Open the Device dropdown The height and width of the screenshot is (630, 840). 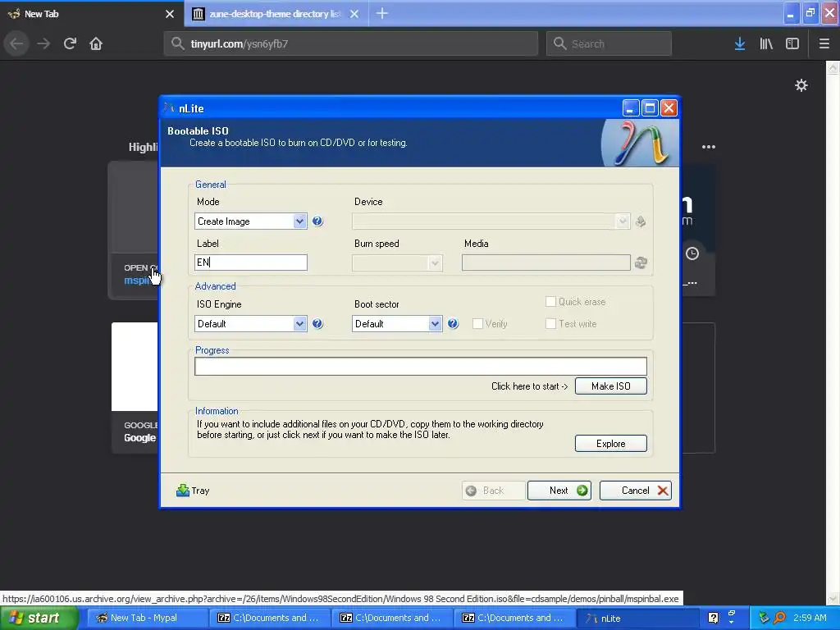pos(491,221)
